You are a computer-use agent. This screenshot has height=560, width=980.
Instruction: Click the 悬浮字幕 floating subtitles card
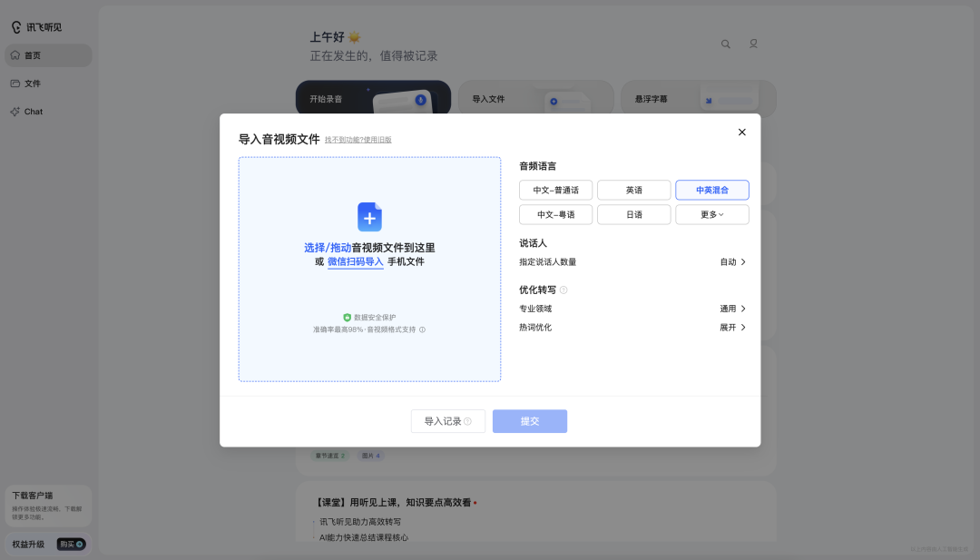pyautogui.click(x=698, y=97)
